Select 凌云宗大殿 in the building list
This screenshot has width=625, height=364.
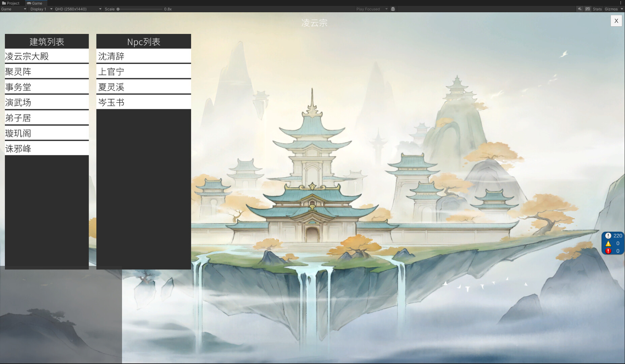click(47, 56)
